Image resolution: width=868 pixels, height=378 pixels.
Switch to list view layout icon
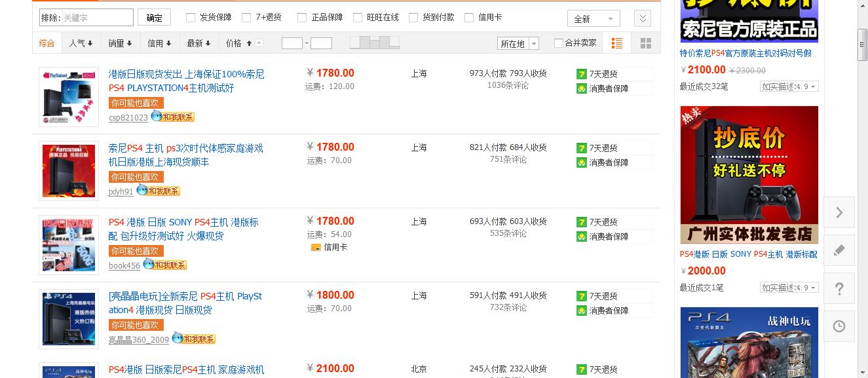[616, 43]
